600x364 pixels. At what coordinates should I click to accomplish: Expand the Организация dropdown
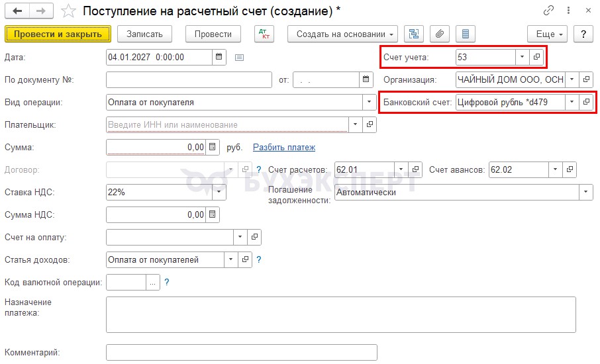pyautogui.click(x=572, y=79)
